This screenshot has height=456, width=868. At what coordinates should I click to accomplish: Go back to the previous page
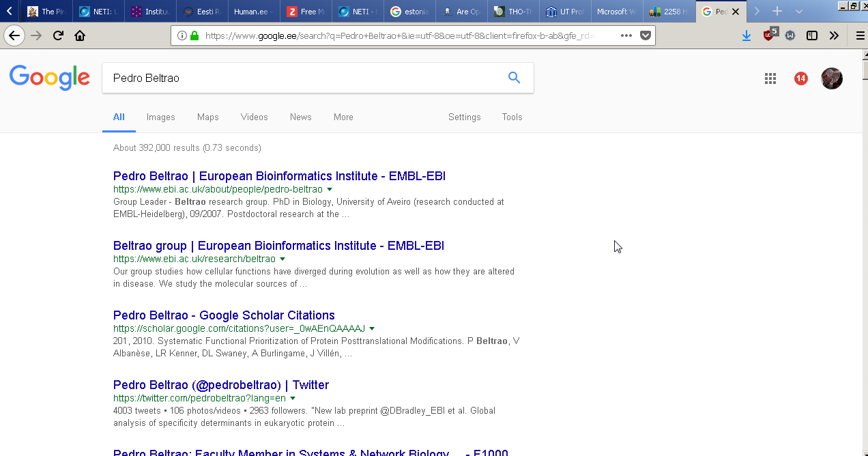point(14,36)
